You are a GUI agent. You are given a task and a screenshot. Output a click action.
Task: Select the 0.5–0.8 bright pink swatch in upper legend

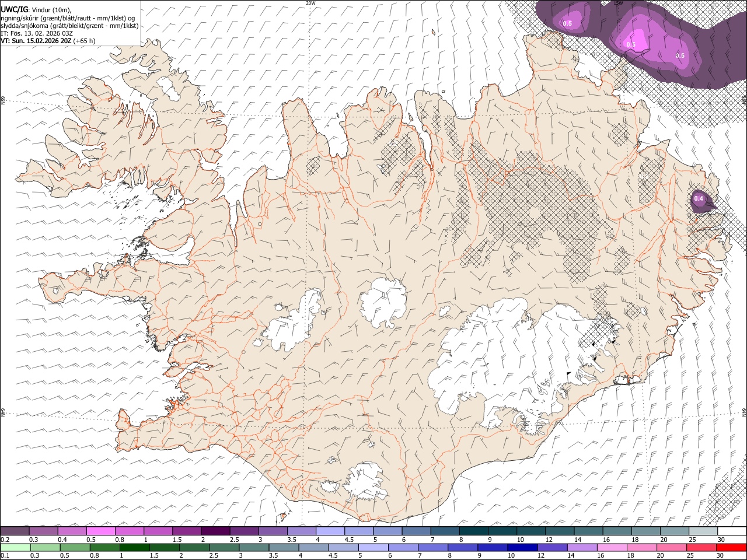100,531
